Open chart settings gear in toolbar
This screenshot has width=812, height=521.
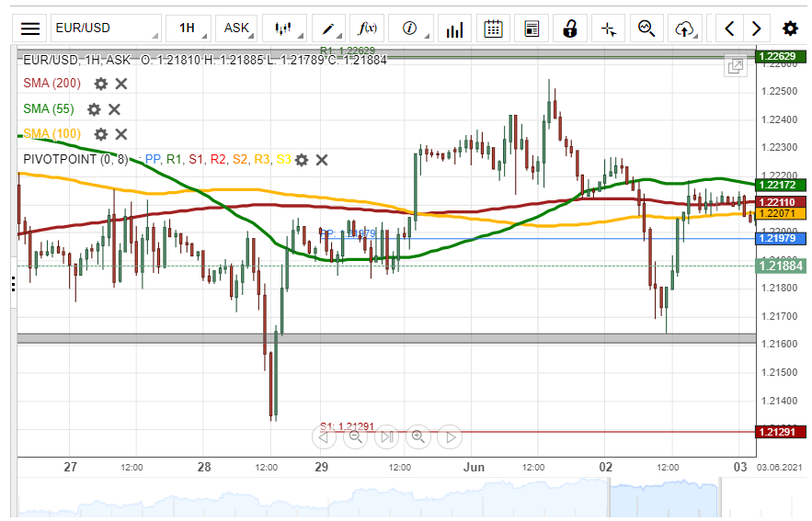[790, 28]
